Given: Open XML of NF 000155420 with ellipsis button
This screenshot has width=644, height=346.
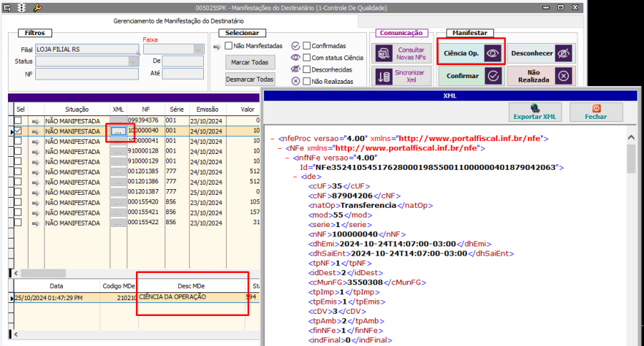Looking at the screenshot, I should (118, 203).
